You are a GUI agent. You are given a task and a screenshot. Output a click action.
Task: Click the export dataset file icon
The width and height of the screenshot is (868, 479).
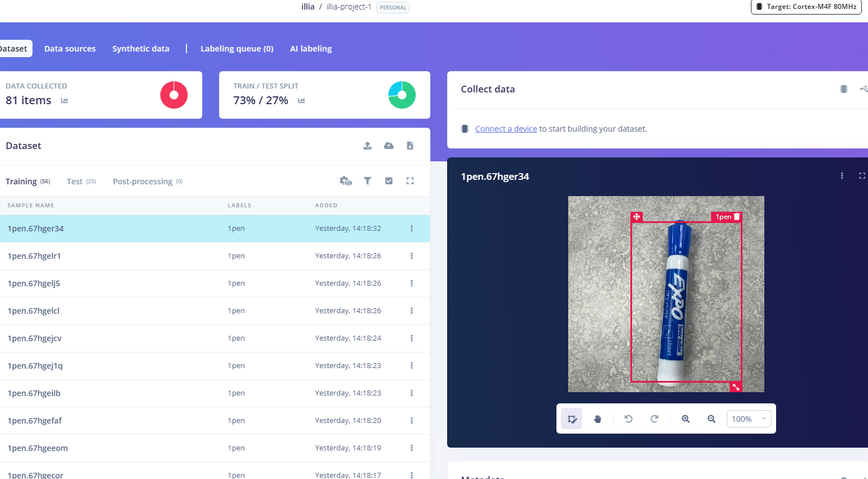pyautogui.click(x=410, y=145)
